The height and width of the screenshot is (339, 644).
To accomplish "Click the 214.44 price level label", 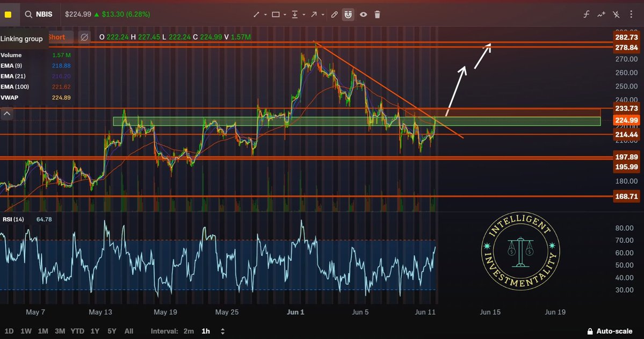I will [626, 135].
